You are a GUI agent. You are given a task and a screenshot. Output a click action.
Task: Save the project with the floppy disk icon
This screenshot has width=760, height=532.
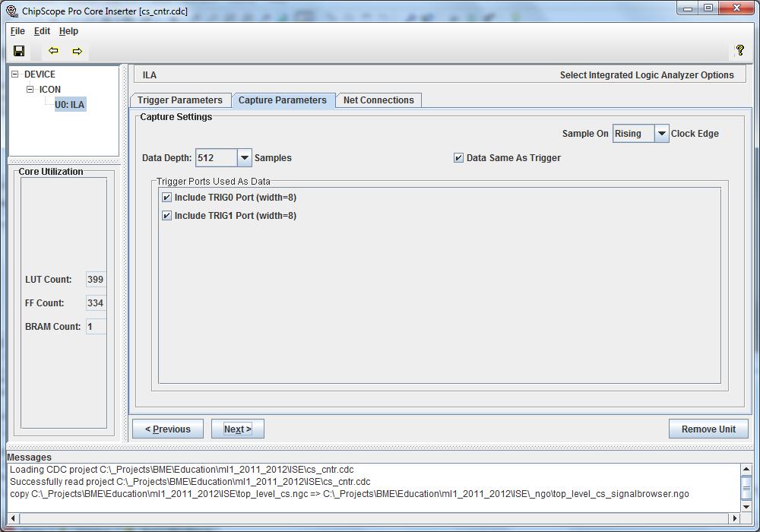pyautogui.click(x=19, y=51)
